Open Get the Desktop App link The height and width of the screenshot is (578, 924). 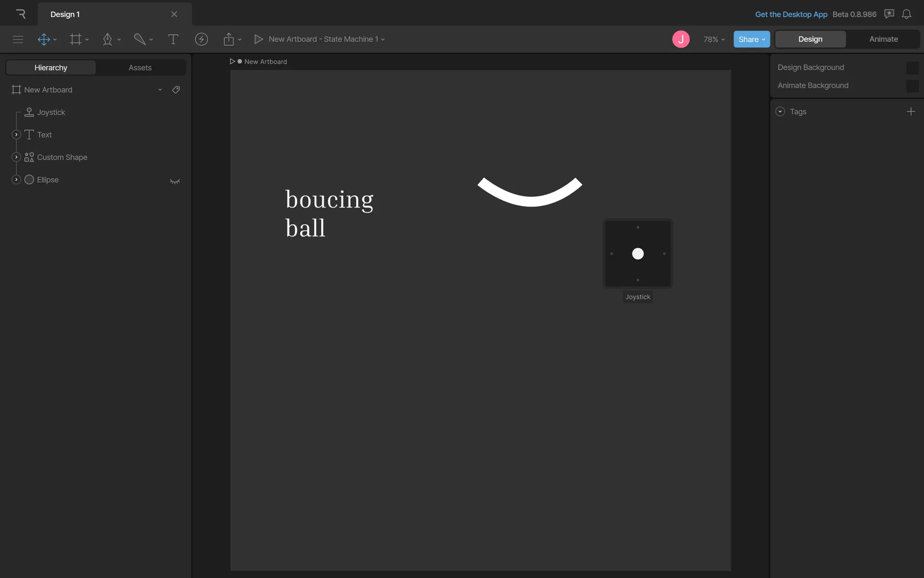[791, 14]
